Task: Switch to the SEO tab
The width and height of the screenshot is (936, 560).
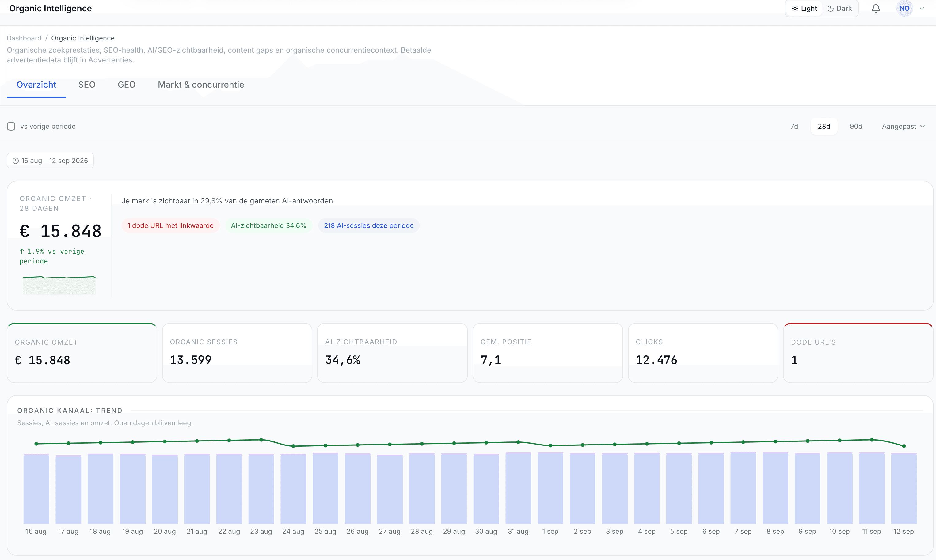Action: (x=87, y=85)
